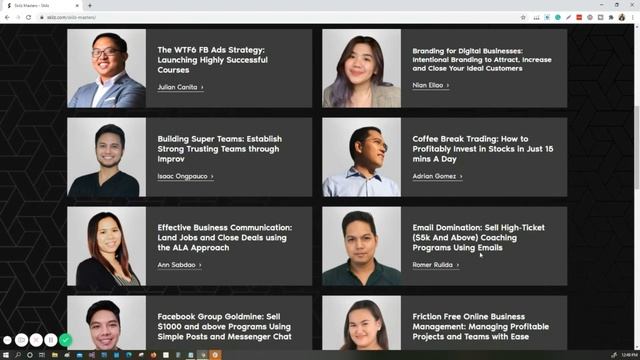Open Task View from the taskbar

pyautogui.click(x=42, y=355)
